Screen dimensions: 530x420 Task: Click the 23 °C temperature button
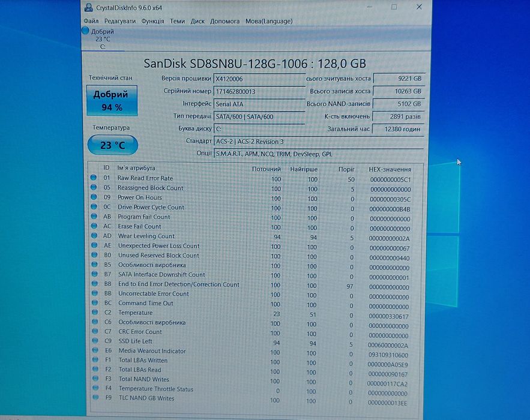point(113,145)
